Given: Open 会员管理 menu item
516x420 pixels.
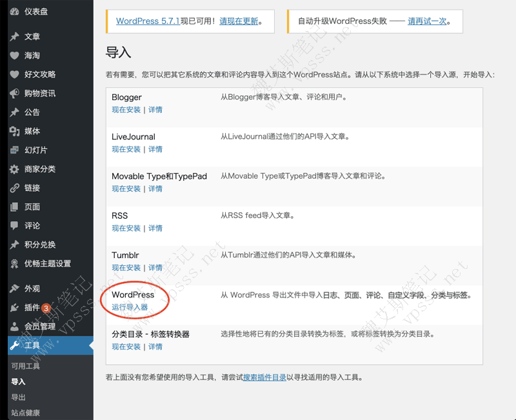Looking at the screenshot, I should (x=40, y=326).
